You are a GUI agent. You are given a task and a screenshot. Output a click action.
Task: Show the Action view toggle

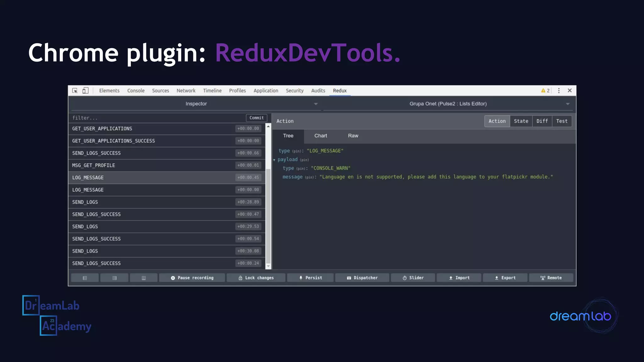tap(497, 121)
